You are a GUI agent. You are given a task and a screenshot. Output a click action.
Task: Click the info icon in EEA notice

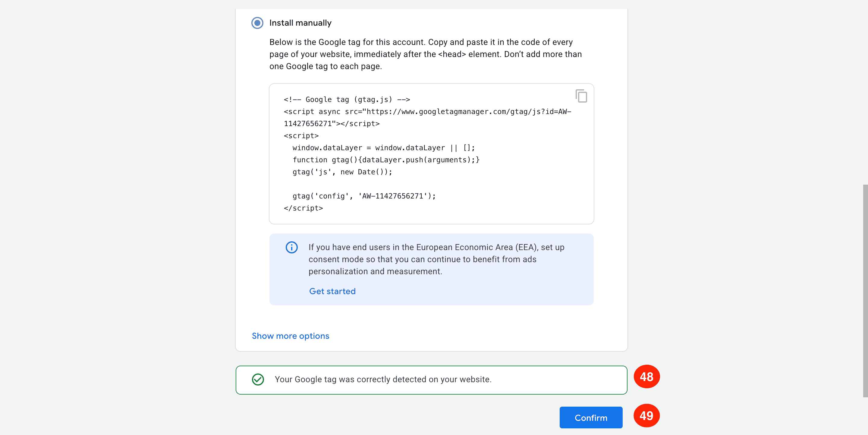(x=291, y=247)
